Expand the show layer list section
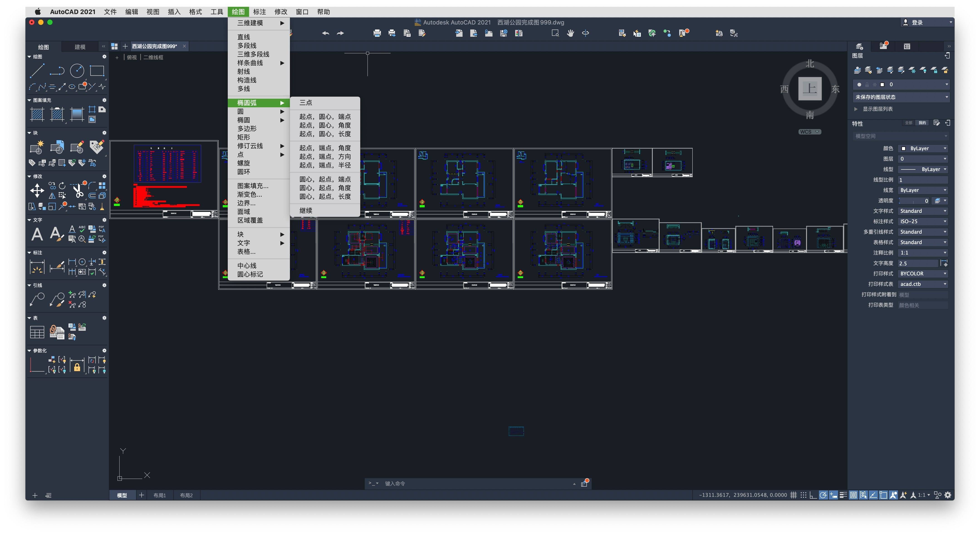The height and width of the screenshot is (534, 980). 856,109
